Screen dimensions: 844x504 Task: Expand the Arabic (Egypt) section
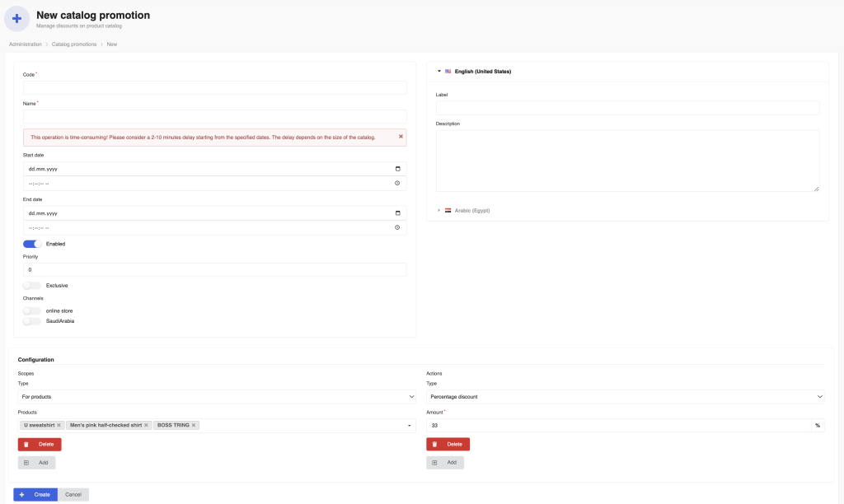pos(438,210)
